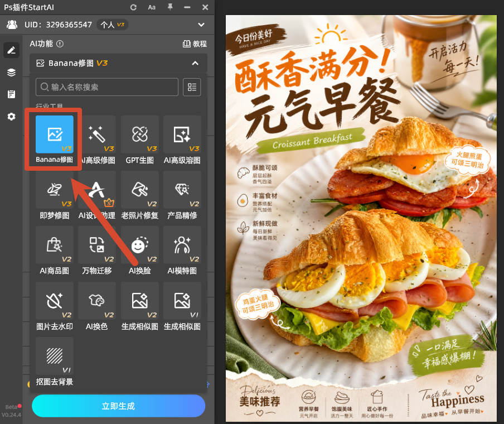Image resolution: width=504 pixels, height=424 pixels.
Task: Select the 图片去水印 tool
Action: pos(54,306)
